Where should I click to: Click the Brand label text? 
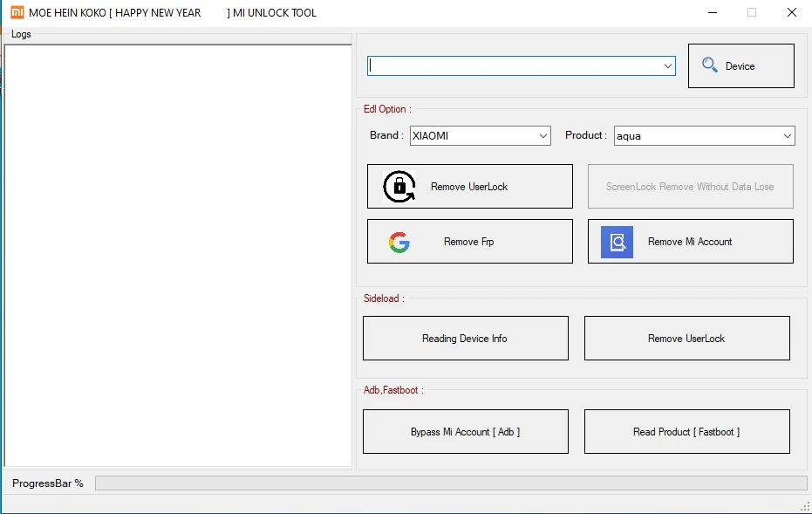tap(386, 135)
